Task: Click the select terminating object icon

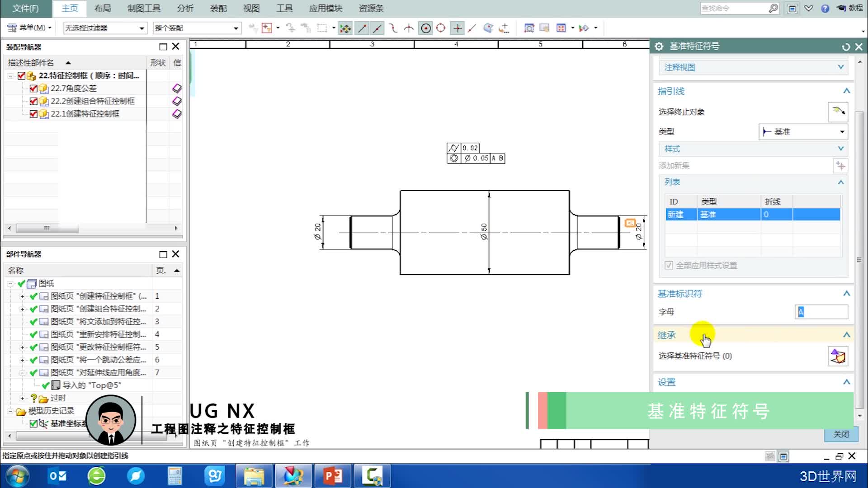Action: (837, 112)
